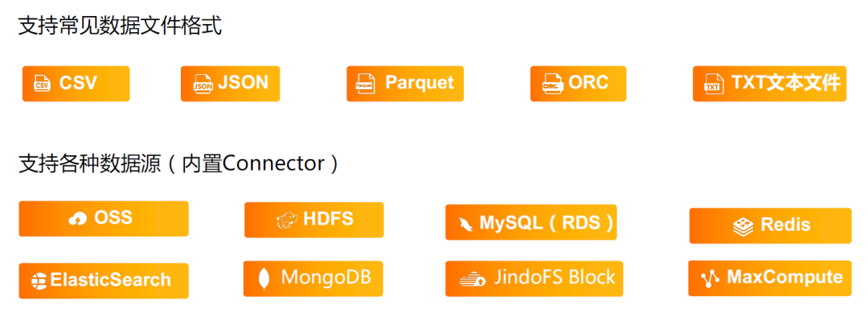Click the MaxCompute node icon
Screen dimensions: 868x325
pos(710,278)
